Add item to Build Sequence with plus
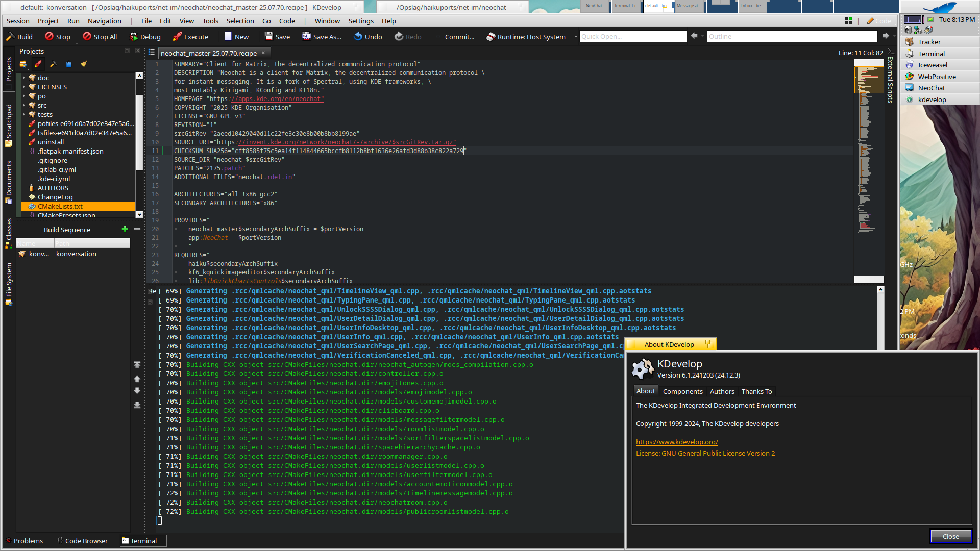Image resolution: width=980 pixels, height=551 pixels. [x=125, y=229]
